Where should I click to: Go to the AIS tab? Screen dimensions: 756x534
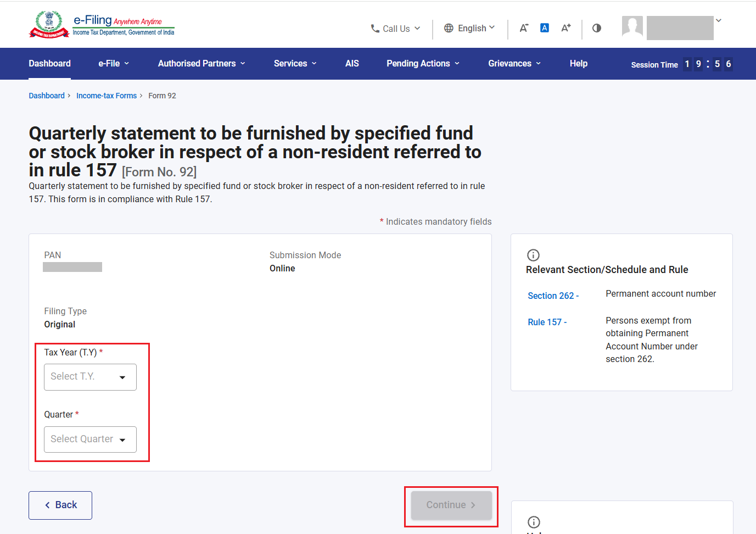352,64
